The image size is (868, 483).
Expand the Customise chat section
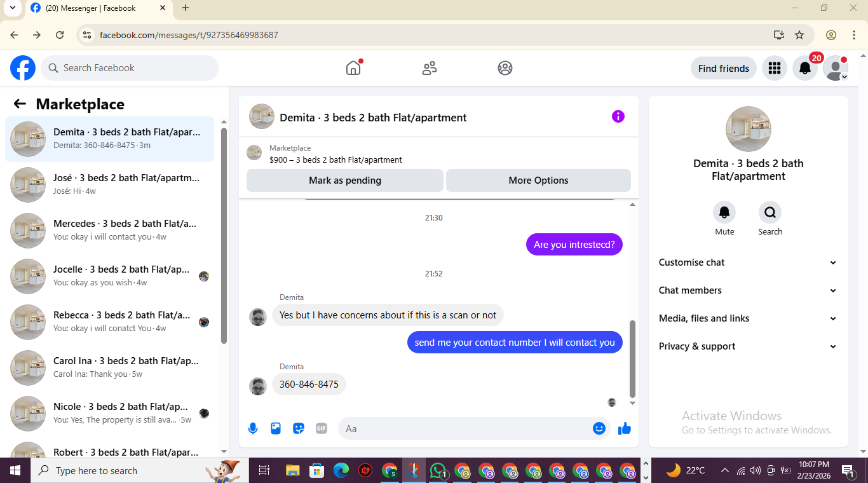[748, 262]
